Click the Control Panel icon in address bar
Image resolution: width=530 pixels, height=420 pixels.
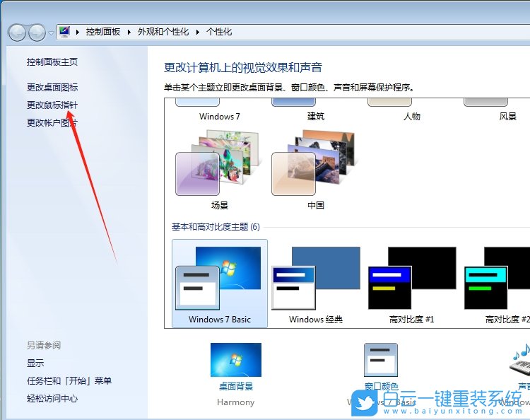click(64, 32)
